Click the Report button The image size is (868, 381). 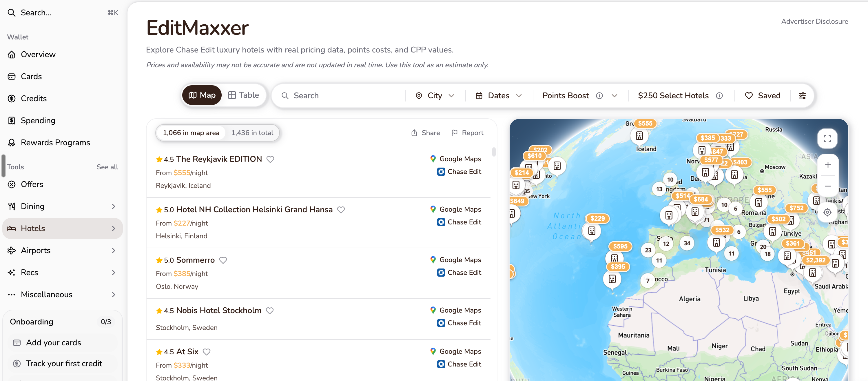[x=467, y=133]
